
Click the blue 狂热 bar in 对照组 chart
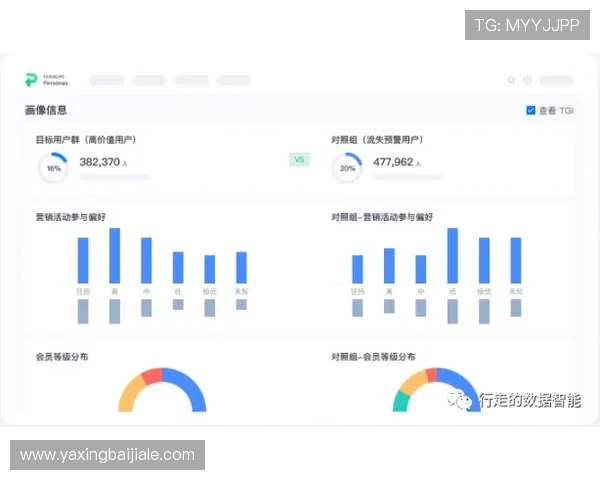click(x=357, y=269)
